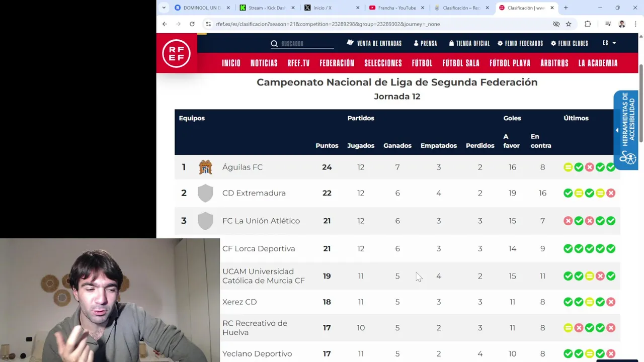
Task: Switch to Francha - YouTube tab
Action: pyautogui.click(x=396, y=8)
